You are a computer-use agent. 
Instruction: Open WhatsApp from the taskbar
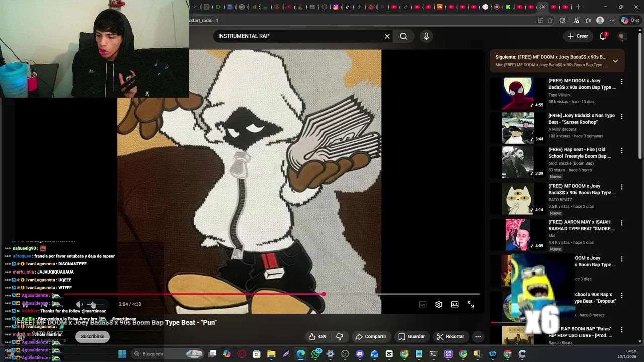click(315, 354)
